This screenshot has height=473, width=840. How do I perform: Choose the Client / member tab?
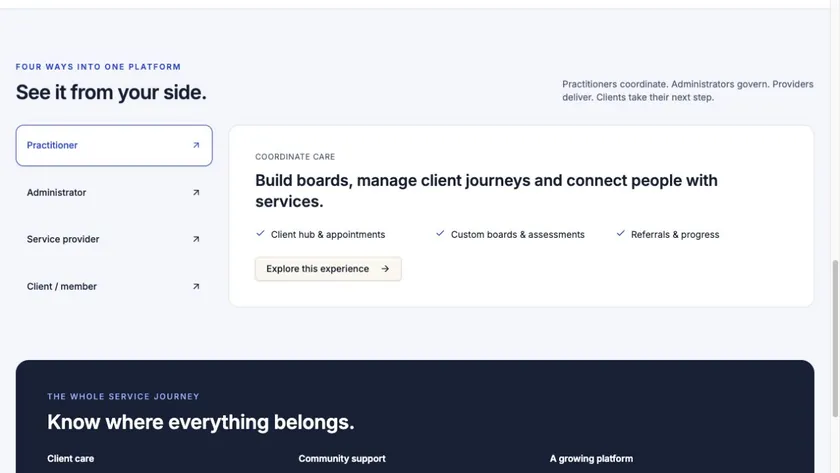[x=114, y=286]
